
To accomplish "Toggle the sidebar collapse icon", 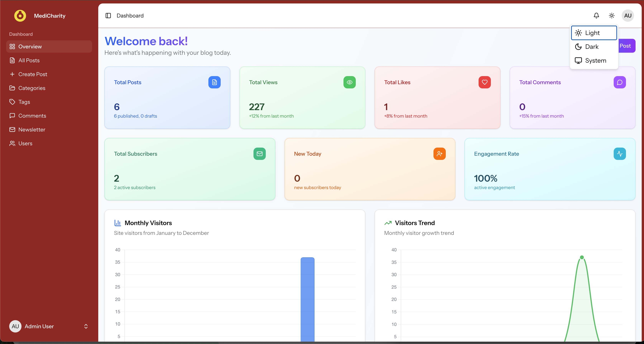I will click(108, 16).
